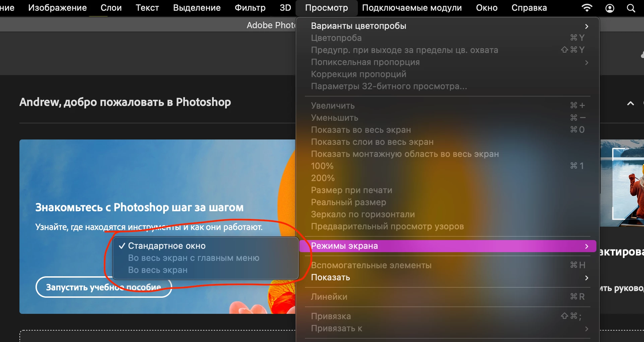The width and height of the screenshot is (644, 342).
Task: Open the user account icon in menu bar
Action: (x=610, y=8)
